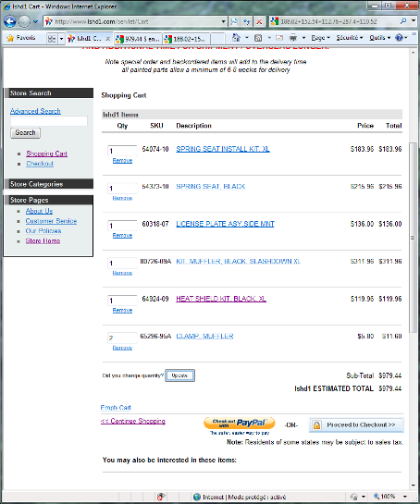Image resolution: width=420 pixels, height=504 pixels.
Task: Click the red Stop loading icon
Action: coord(259,21)
